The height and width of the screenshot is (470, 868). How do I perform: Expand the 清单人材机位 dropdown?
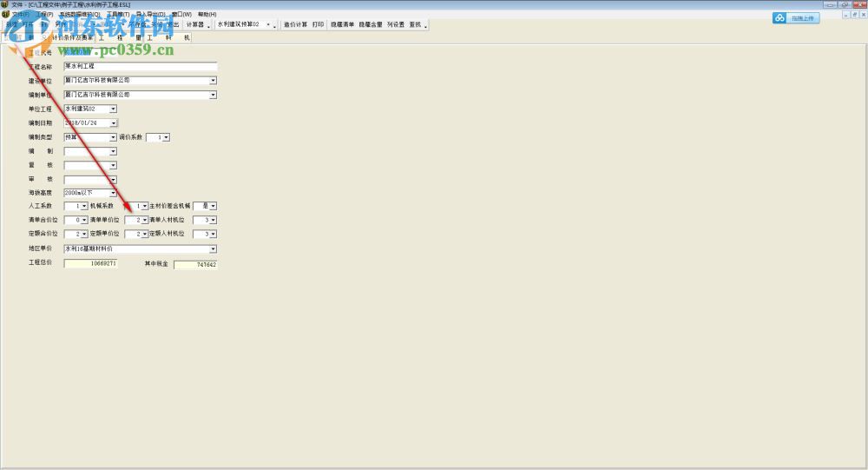(214, 221)
